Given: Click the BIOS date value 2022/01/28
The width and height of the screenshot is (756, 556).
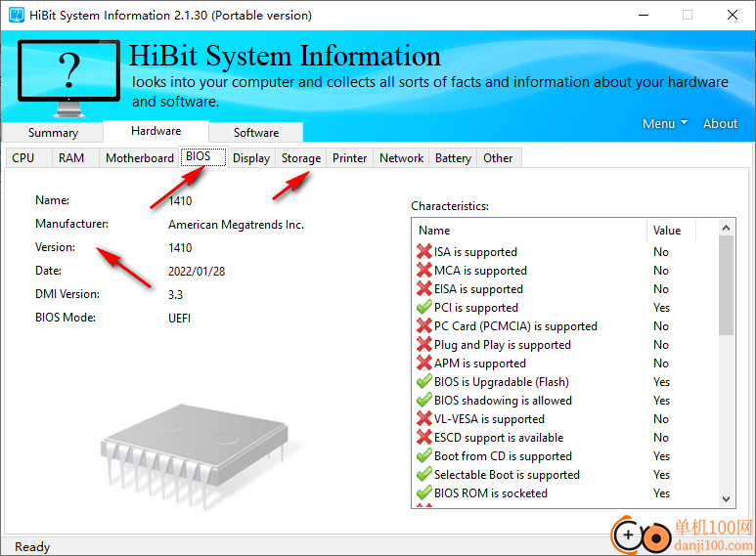Looking at the screenshot, I should click(197, 272).
